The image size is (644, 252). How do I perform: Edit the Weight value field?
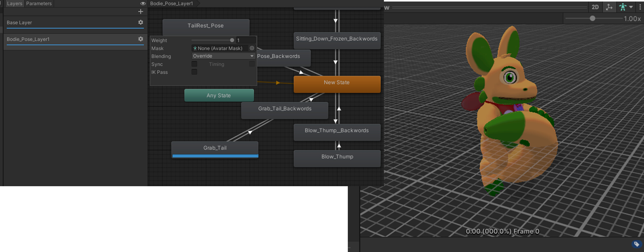pyautogui.click(x=246, y=40)
